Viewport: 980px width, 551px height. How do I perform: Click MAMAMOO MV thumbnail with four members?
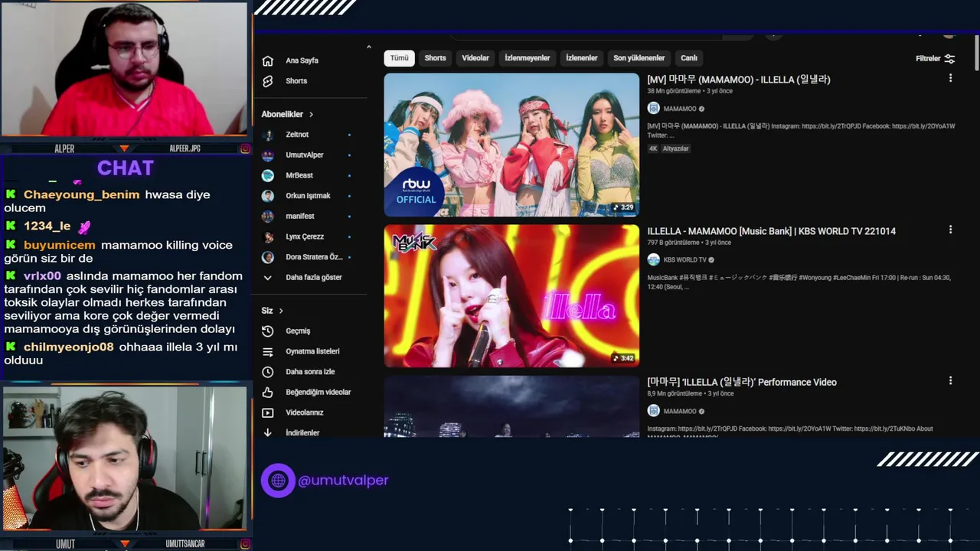coord(511,145)
